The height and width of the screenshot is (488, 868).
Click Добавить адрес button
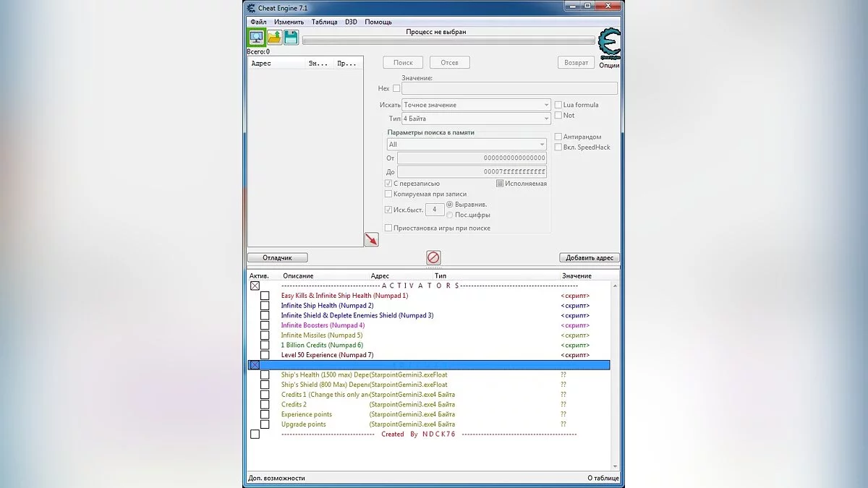[590, 257]
